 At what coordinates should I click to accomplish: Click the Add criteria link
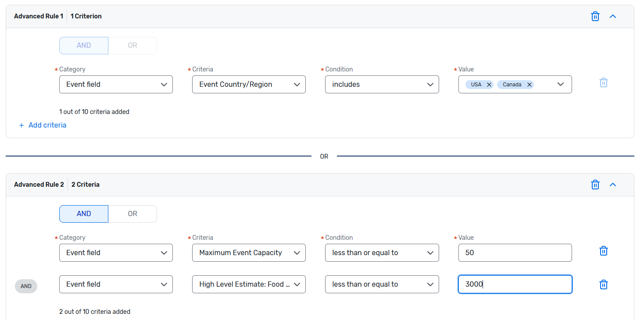(x=47, y=125)
